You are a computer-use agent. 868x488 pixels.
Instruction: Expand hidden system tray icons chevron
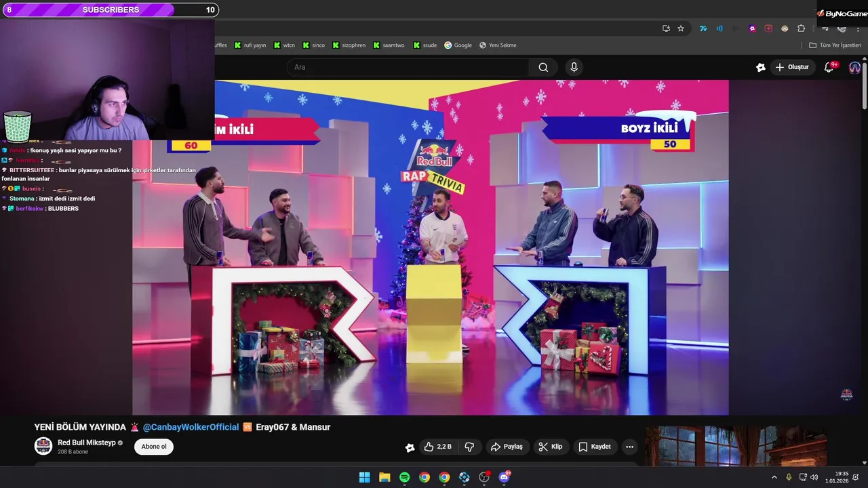pyautogui.click(x=774, y=477)
